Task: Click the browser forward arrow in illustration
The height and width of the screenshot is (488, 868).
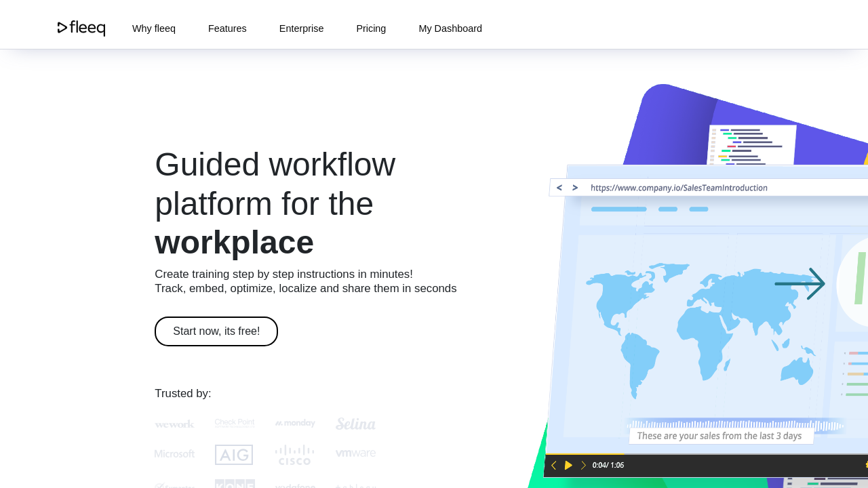Action: pyautogui.click(x=575, y=188)
